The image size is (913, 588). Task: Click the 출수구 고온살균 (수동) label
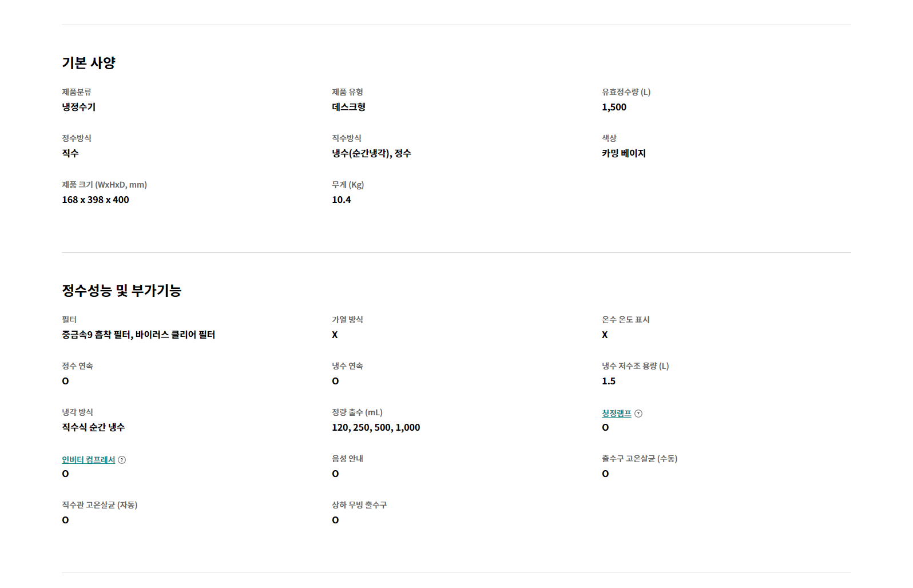(639, 459)
